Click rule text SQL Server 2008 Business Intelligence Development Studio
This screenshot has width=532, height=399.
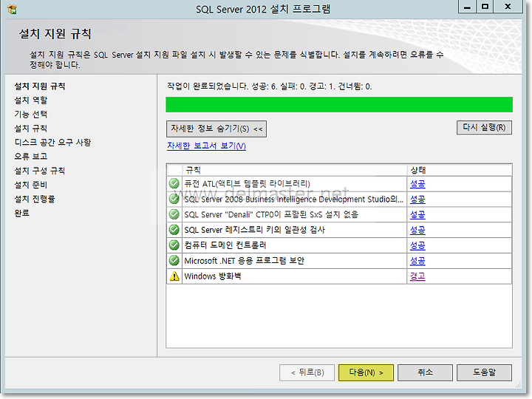(x=294, y=199)
